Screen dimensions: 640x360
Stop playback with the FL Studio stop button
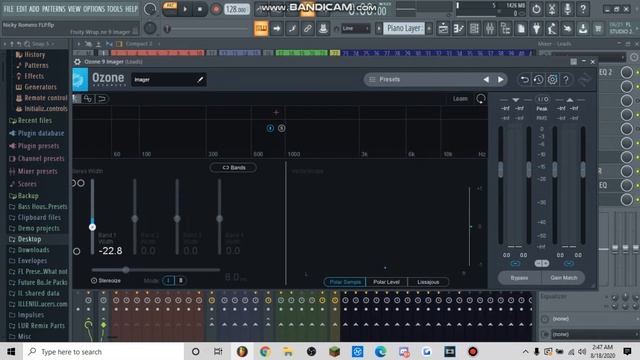(x=200, y=9)
